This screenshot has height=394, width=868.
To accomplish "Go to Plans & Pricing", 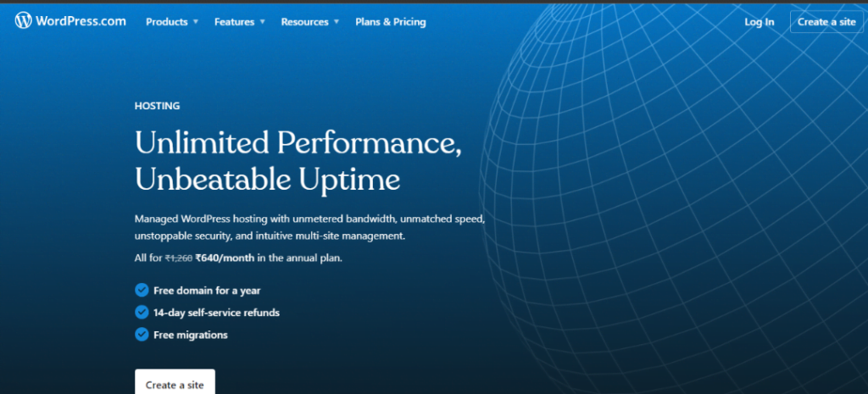I will pyautogui.click(x=390, y=22).
